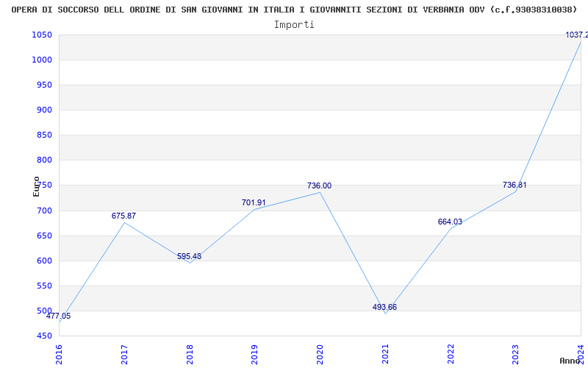This screenshot has width=588, height=368.
Task: Click y-axis tick 950
Action: point(45,85)
